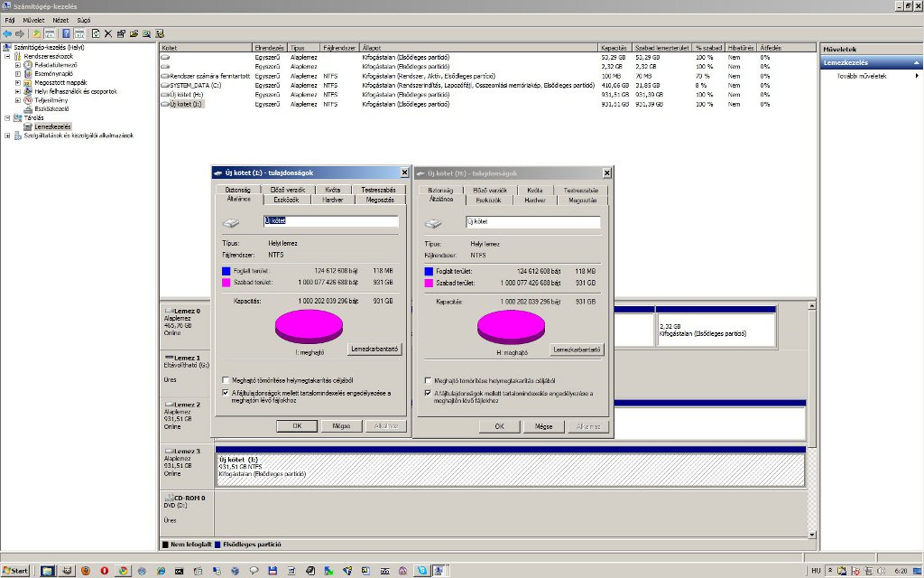This screenshot has height=578, width=924.
Task: Open the Nézet menu
Action: click(60, 20)
